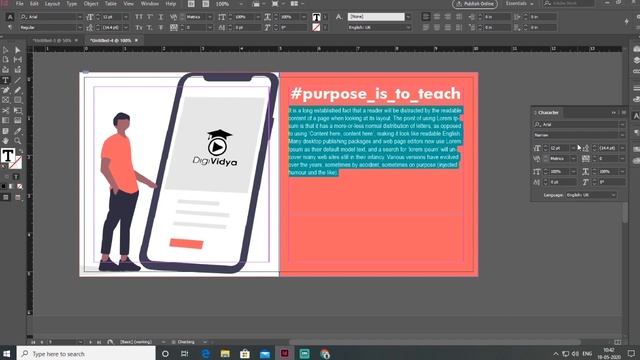The height and width of the screenshot is (360, 640).
Task: Toggle Superscript formatting
Action: (150, 17)
